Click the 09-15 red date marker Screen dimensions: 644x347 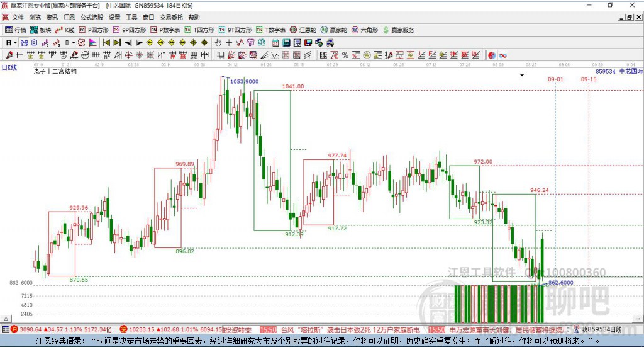[x=589, y=79]
